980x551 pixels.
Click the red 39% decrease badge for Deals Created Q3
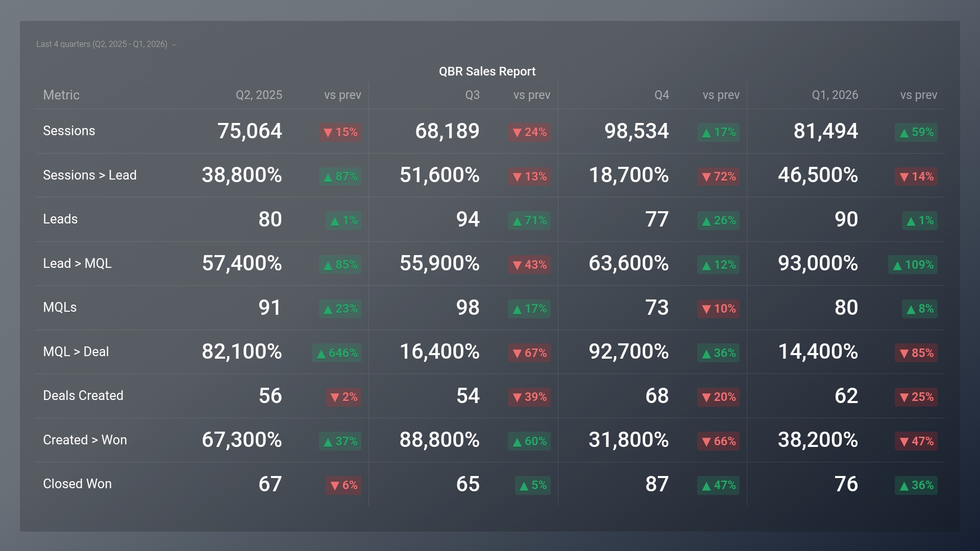coord(529,397)
